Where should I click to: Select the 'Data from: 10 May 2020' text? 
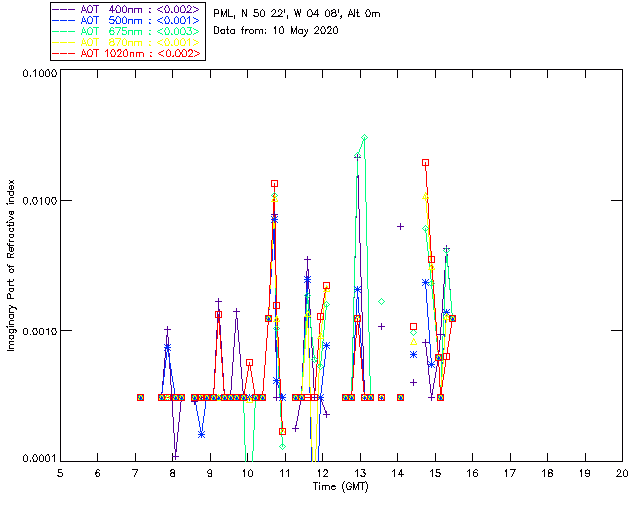click(276, 31)
